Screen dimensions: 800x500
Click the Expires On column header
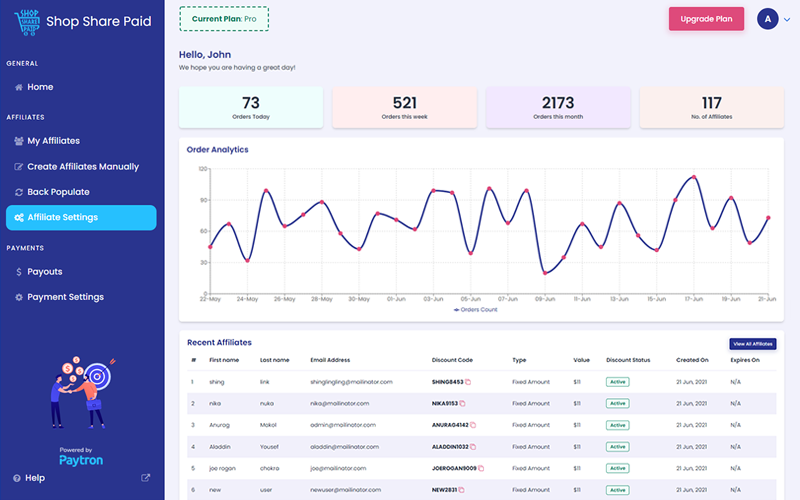(x=745, y=360)
